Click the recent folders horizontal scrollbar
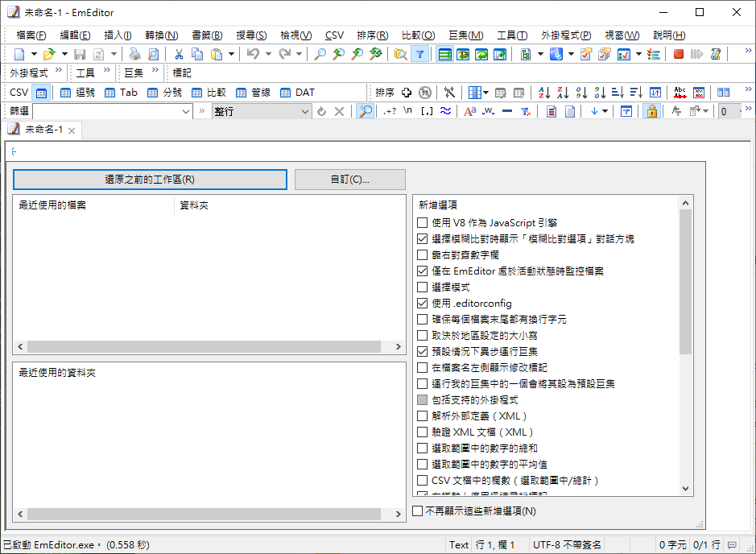Image resolution: width=756 pixels, height=554 pixels. click(x=209, y=514)
